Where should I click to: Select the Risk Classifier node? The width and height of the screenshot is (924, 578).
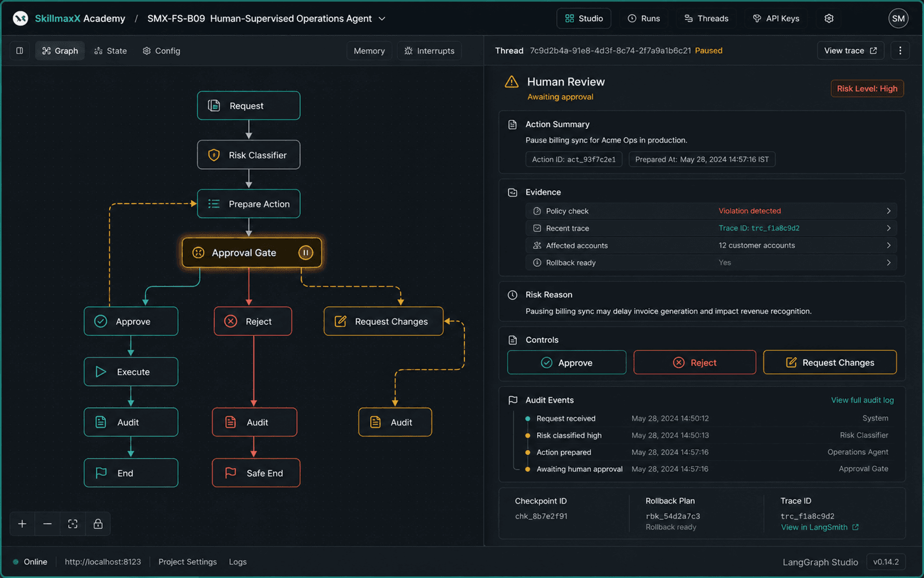pyautogui.click(x=248, y=155)
